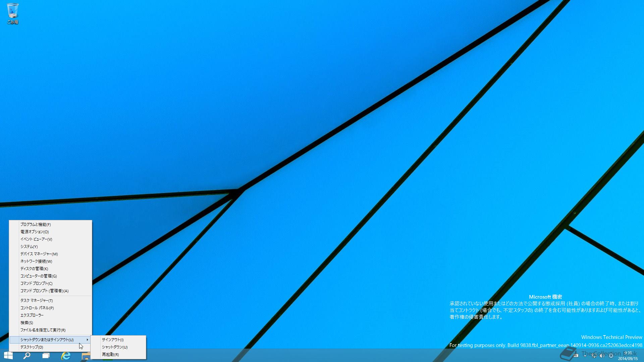Launch Internet Explorer from the taskbar
The height and width of the screenshot is (362, 644).
[66, 356]
